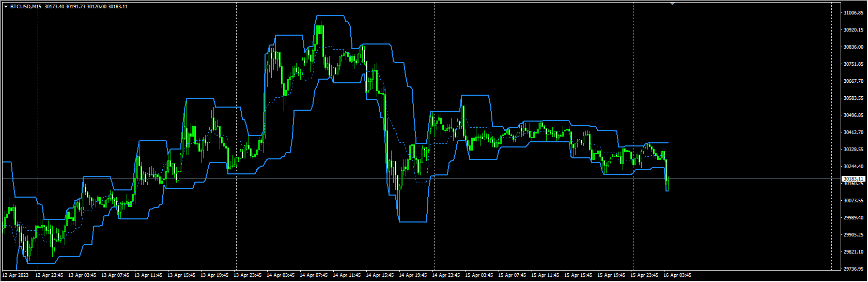Click price scale value 30583.55
868x282 pixels.
pos(854,98)
